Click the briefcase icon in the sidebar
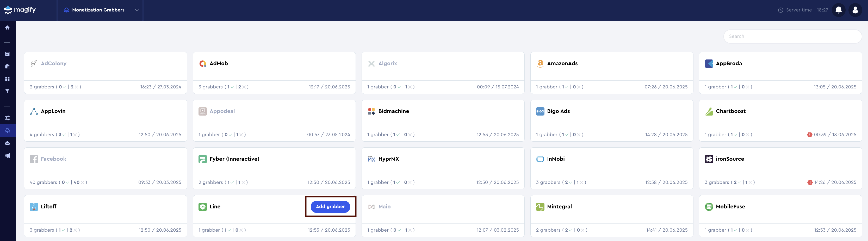Screen dimensions: 868x241 coord(7,66)
